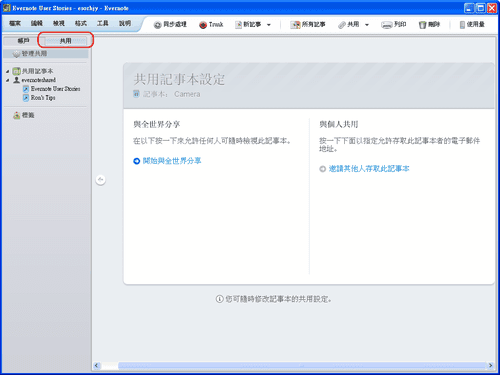Viewport: 500px width, 375px height.
Task: Click the 與個人共用 section heading
Action: [x=339, y=125]
